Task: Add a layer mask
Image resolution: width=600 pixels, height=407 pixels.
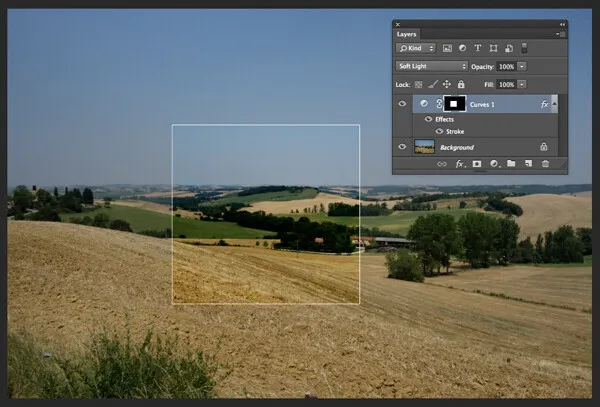Action: (477, 163)
